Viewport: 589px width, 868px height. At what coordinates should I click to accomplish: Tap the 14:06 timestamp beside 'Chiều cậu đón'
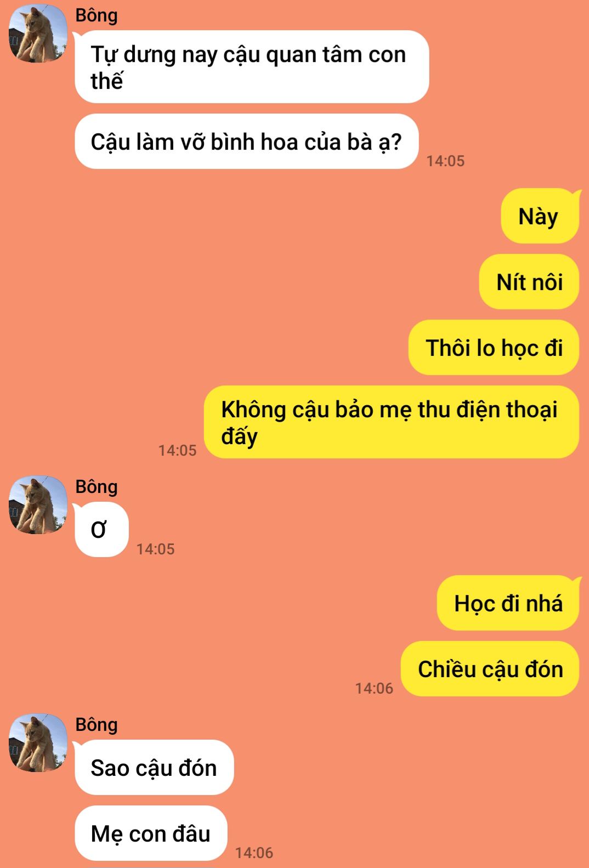coord(374,688)
